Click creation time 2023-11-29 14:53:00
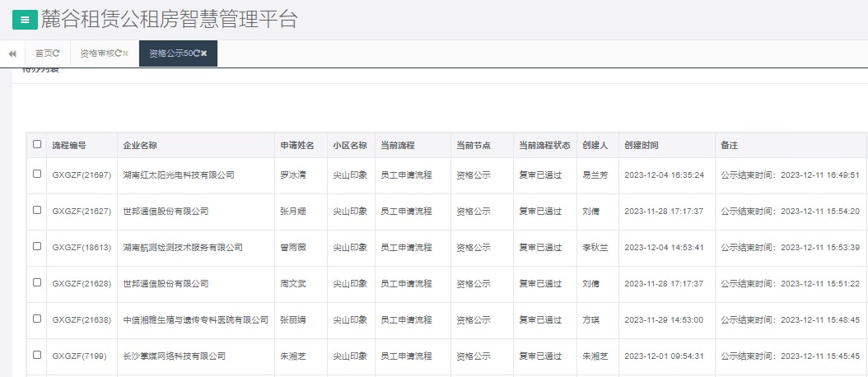This screenshot has height=377, width=868. point(665,320)
